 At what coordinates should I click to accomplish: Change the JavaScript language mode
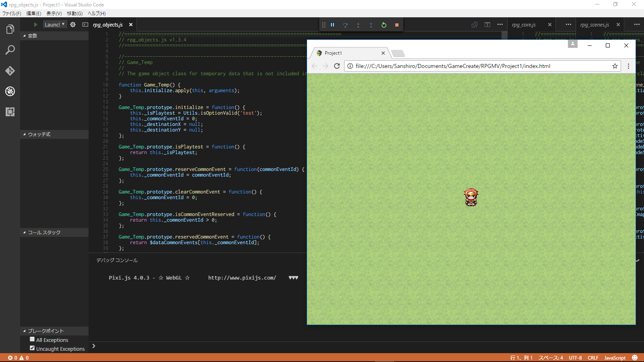615,358
